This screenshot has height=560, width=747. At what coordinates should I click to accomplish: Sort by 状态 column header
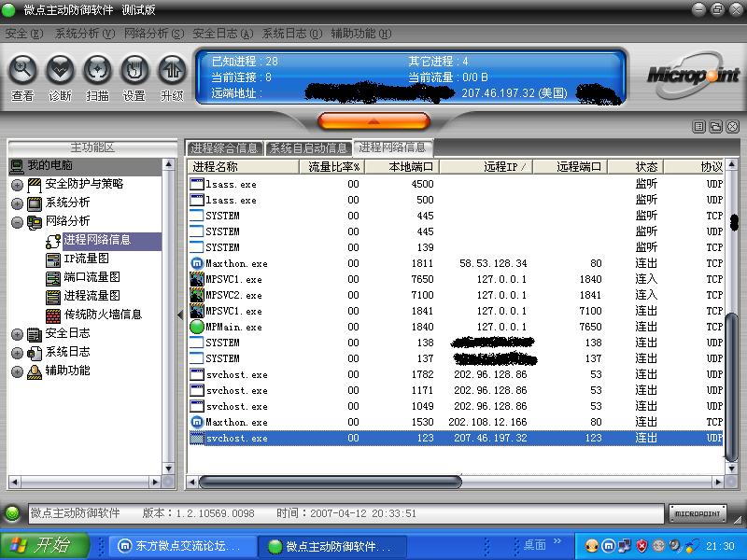[x=636, y=167]
